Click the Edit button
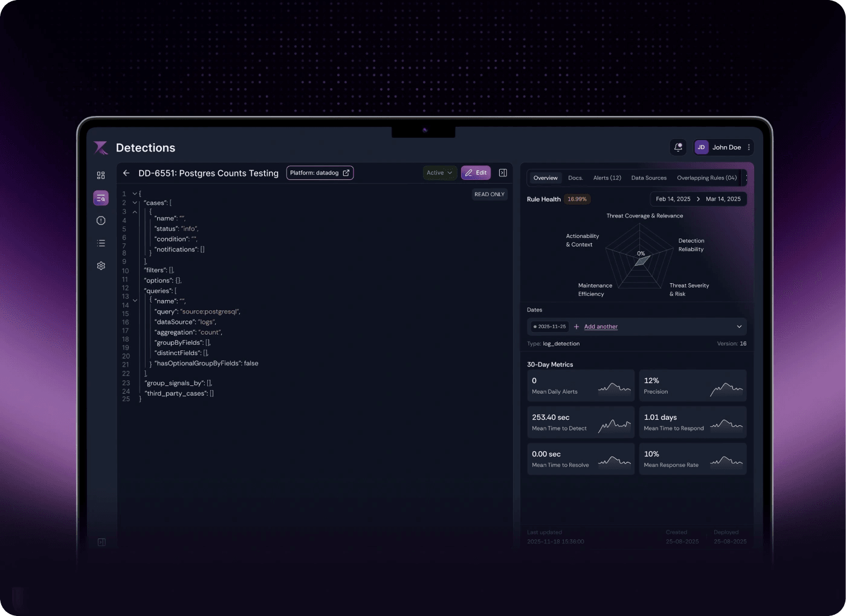846x616 pixels. click(476, 173)
